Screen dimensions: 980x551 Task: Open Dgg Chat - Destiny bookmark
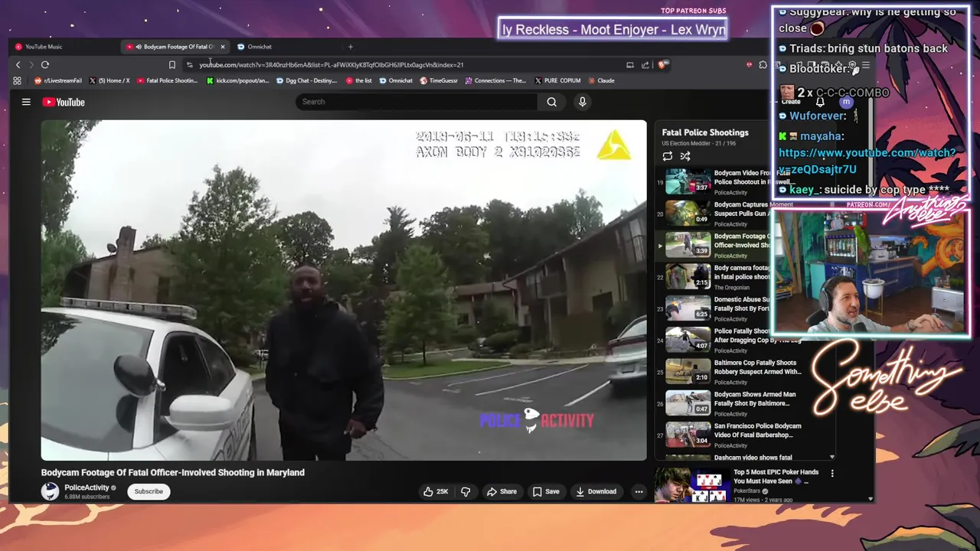[306, 80]
